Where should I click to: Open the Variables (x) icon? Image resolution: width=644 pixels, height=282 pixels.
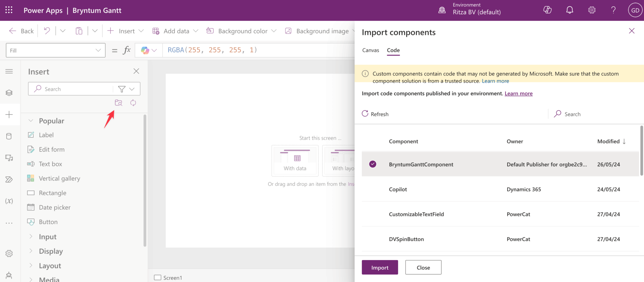tap(9, 201)
